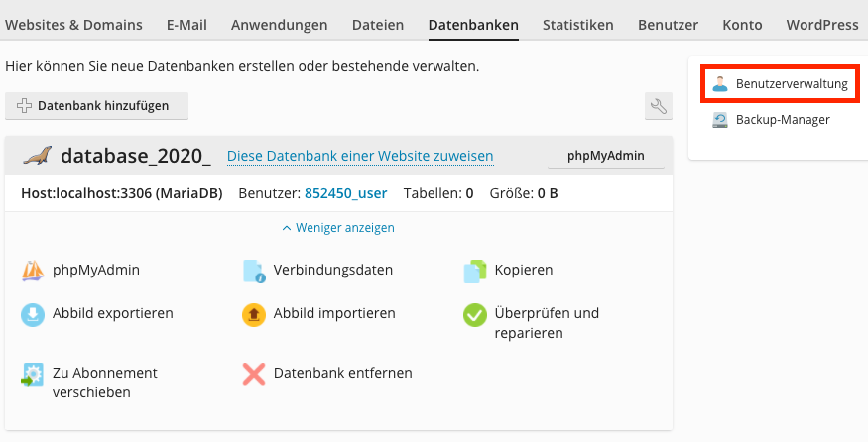Select the Statistiken tab
Image resolution: width=868 pixels, height=442 pixels.
coord(577,25)
